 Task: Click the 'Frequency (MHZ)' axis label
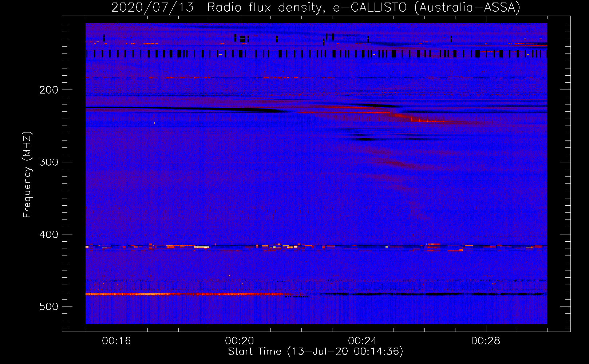point(27,175)
